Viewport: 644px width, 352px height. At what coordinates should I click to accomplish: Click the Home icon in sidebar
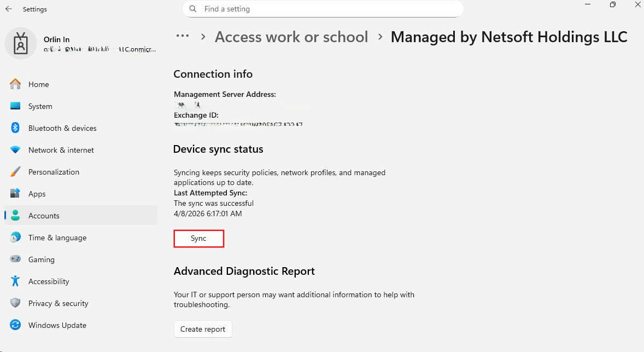point(15,84)
